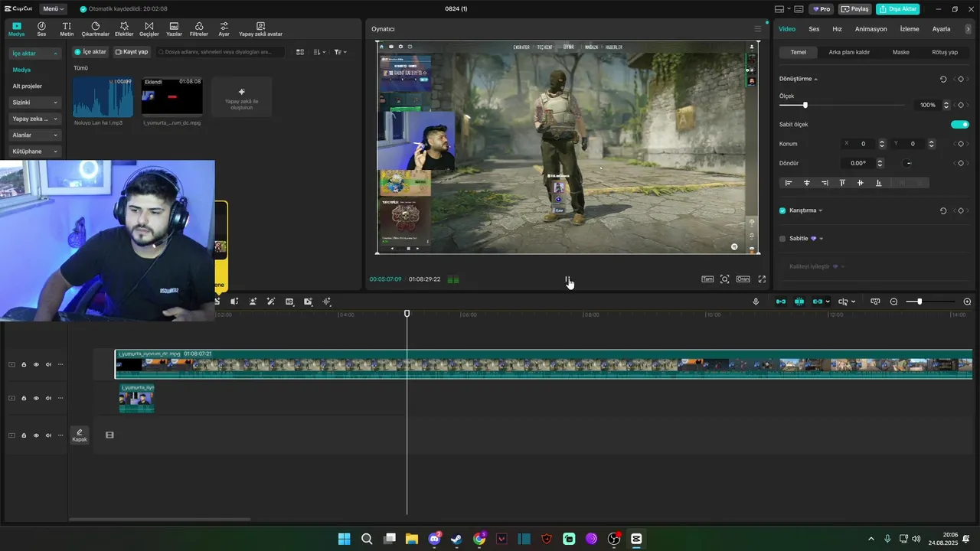Viewport: 980px width, 551px height.
Task: Toggle Sabit ölçek uniform scale switch
Action: coord(960,124)
